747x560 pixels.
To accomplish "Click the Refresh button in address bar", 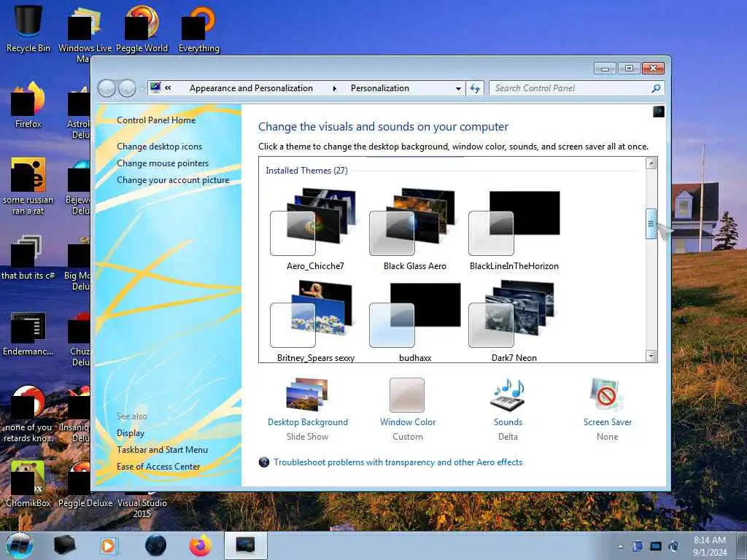I will click(475, 88).
